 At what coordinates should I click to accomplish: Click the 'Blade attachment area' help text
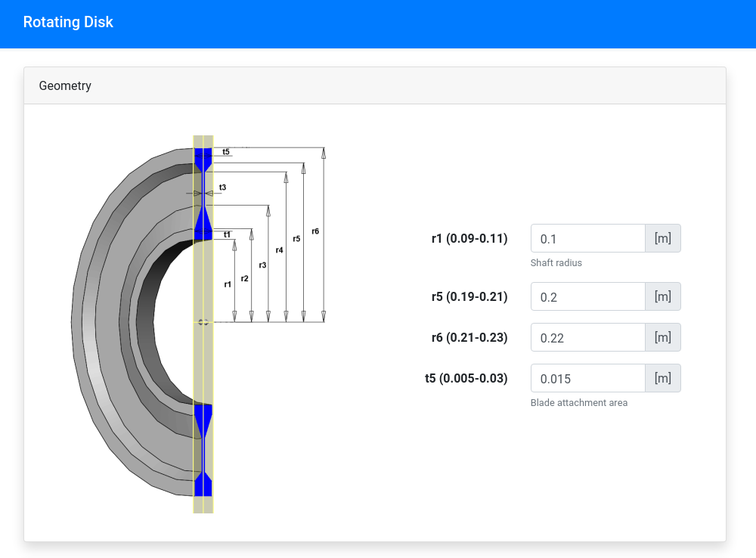(578, 403)
